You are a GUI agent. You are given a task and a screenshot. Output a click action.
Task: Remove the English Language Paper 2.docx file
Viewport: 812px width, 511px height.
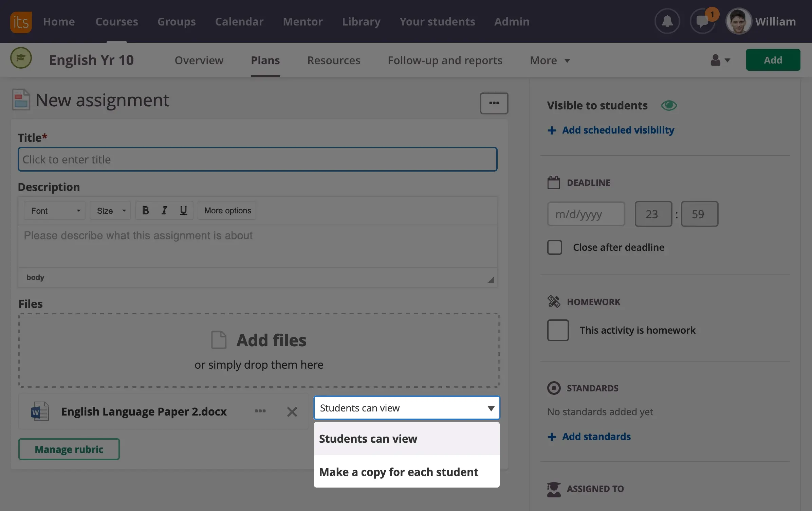click(x=292, y=412)
